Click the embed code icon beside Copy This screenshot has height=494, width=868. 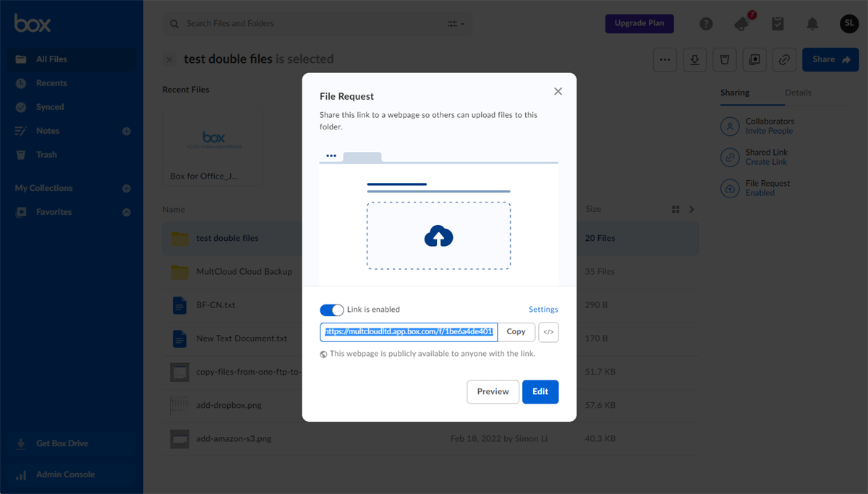point(548,332)
